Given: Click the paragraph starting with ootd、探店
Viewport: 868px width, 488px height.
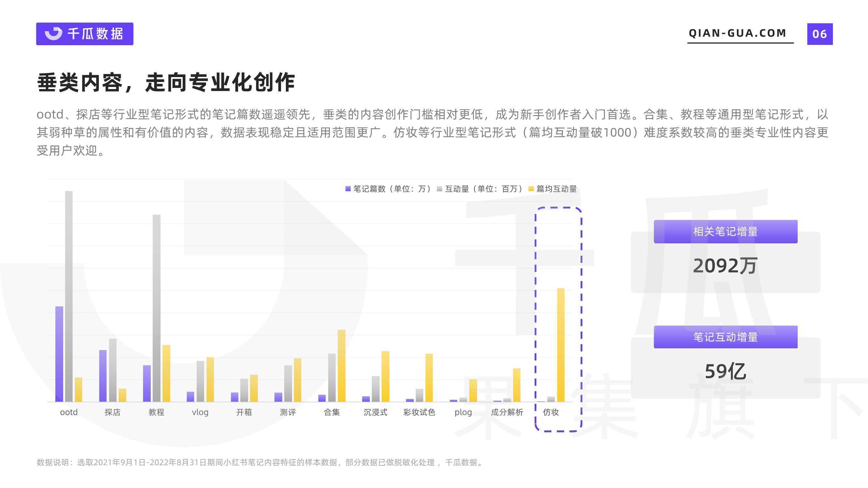Looking at the screenshot, I should coord(432,132).
